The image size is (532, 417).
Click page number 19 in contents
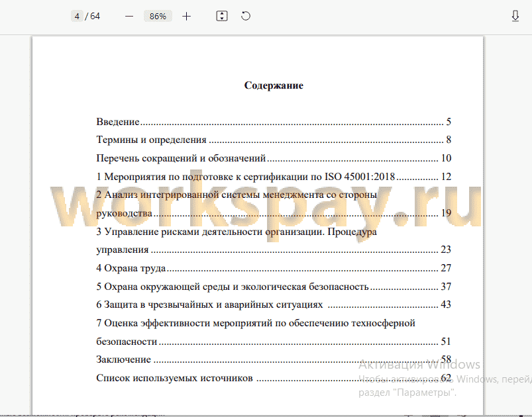446,213
